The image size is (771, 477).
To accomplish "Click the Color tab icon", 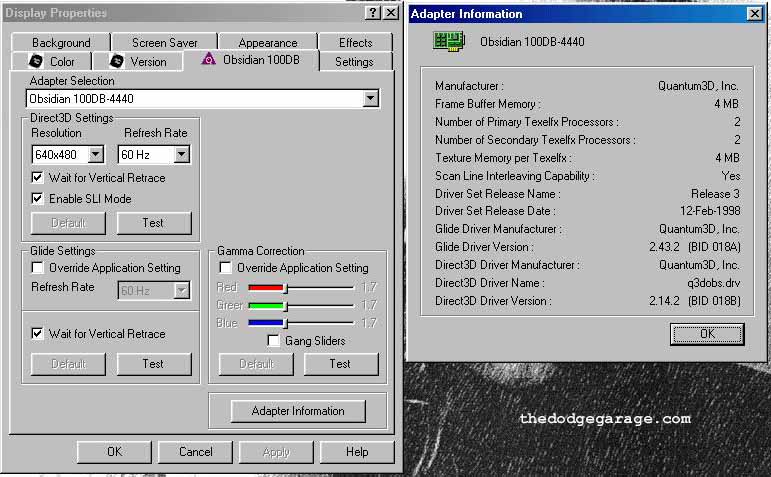I will pos(36,61).
